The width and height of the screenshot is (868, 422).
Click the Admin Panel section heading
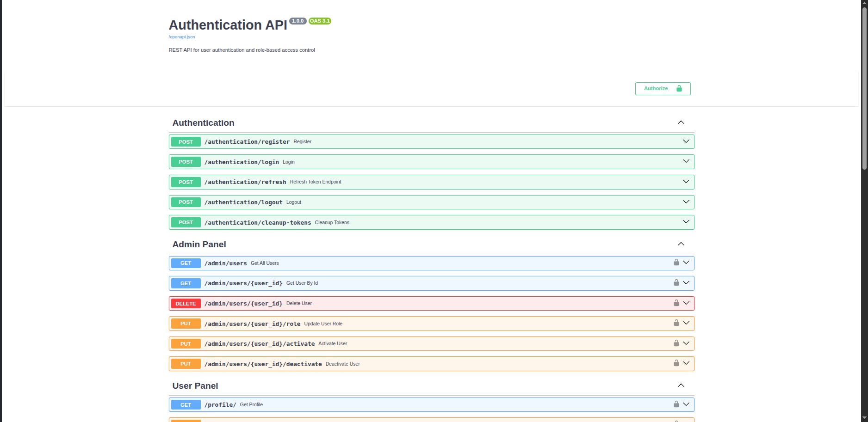click(x=199, y=245)
